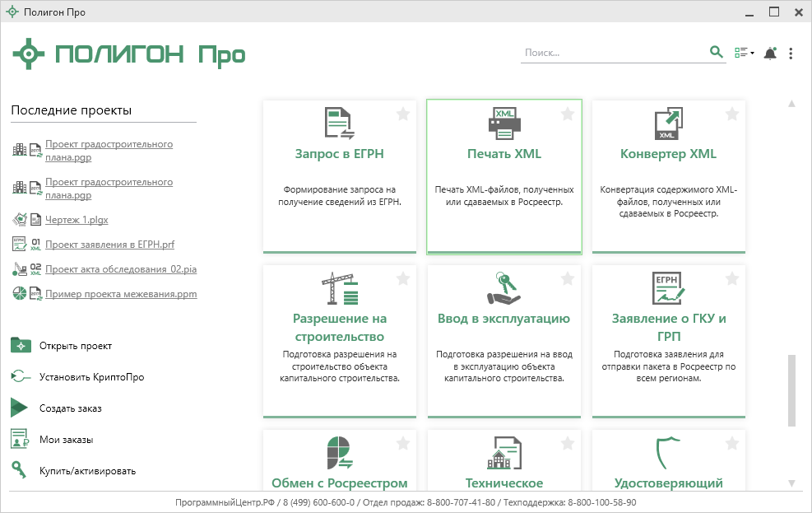Click the Запрос в ЕГРН module icon
Viewport: 812px width, 513px height.
339,124
